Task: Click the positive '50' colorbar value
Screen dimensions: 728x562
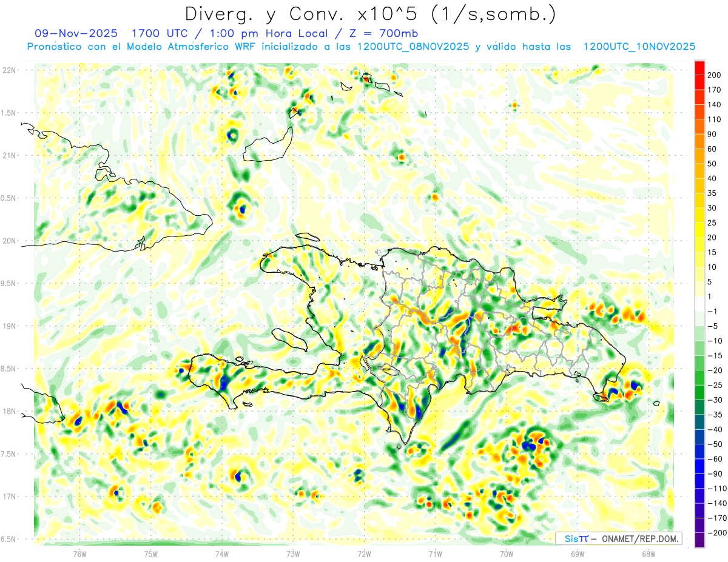Action: (712, 164)
